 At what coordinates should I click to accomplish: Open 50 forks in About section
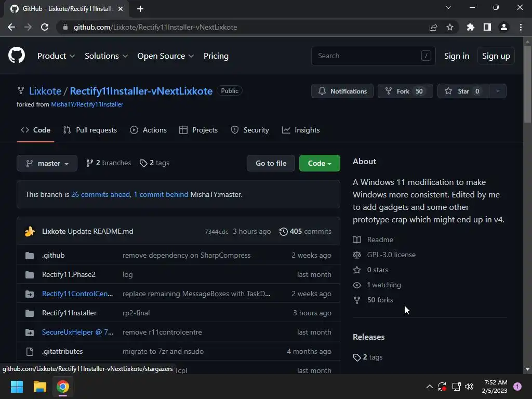380,300
